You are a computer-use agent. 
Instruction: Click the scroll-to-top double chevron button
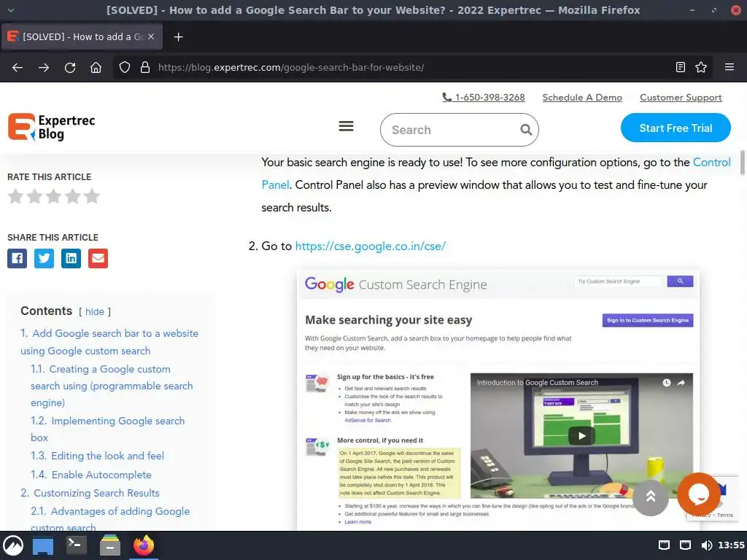(650, 497)
